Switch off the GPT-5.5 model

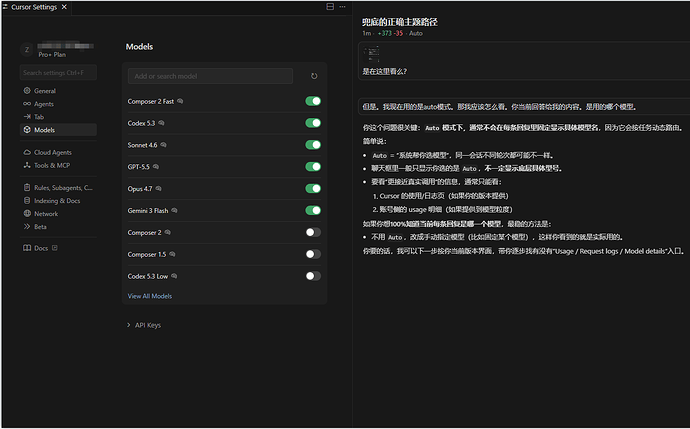(x=313, y=167)
